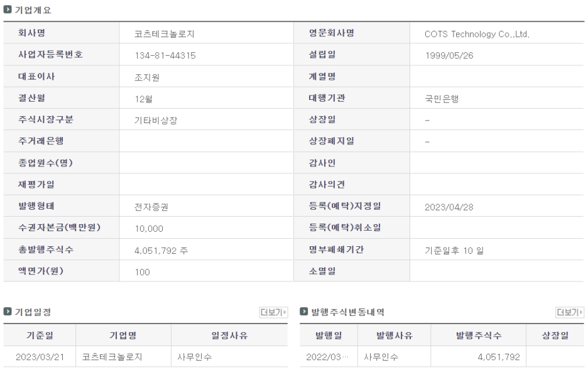Click the 기업개요 section arrow icon

pos(8,10)
